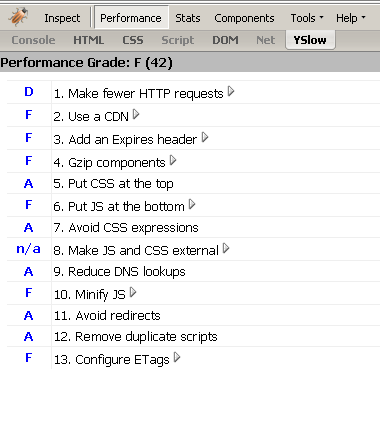Open the Tools dropdown menu
The height and width of the screenshot is (424, 380).
point(307,18)
